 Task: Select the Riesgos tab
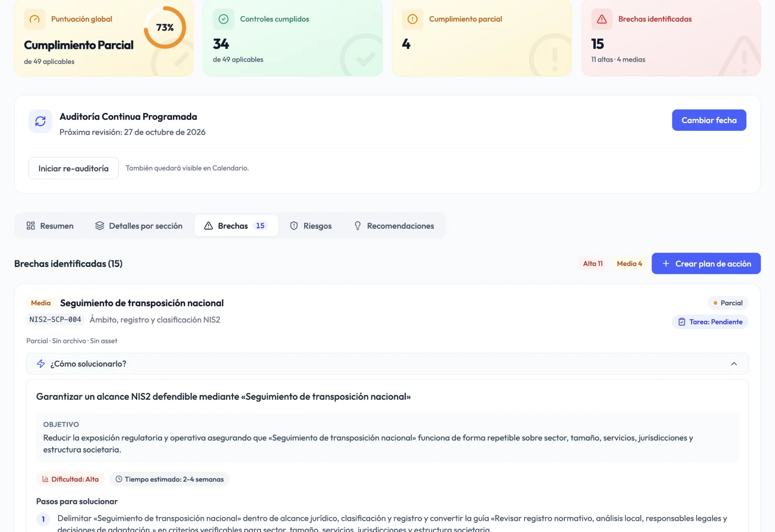click(x=311, y=226)
